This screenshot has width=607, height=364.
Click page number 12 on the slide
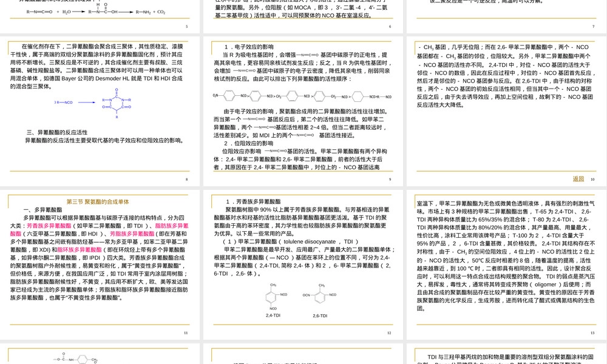(x=389, y=332)
